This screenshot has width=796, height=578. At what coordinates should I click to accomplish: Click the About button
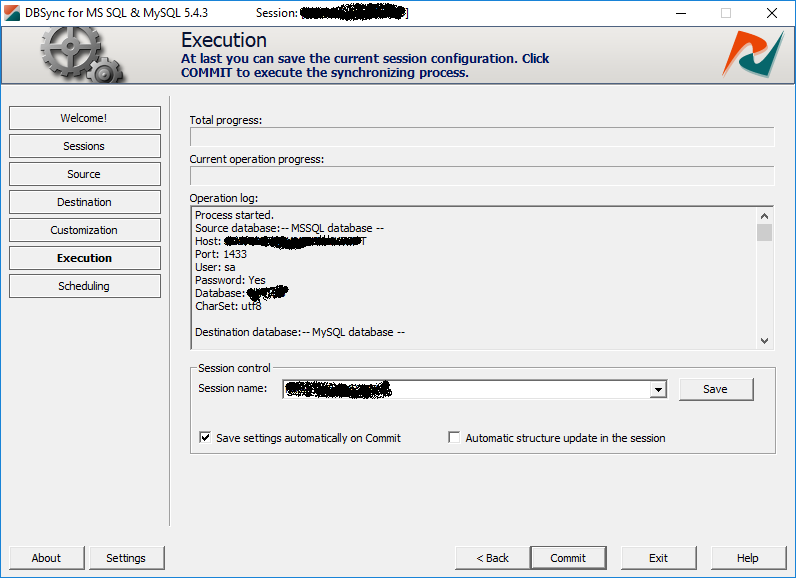click(x=47, y=558)
